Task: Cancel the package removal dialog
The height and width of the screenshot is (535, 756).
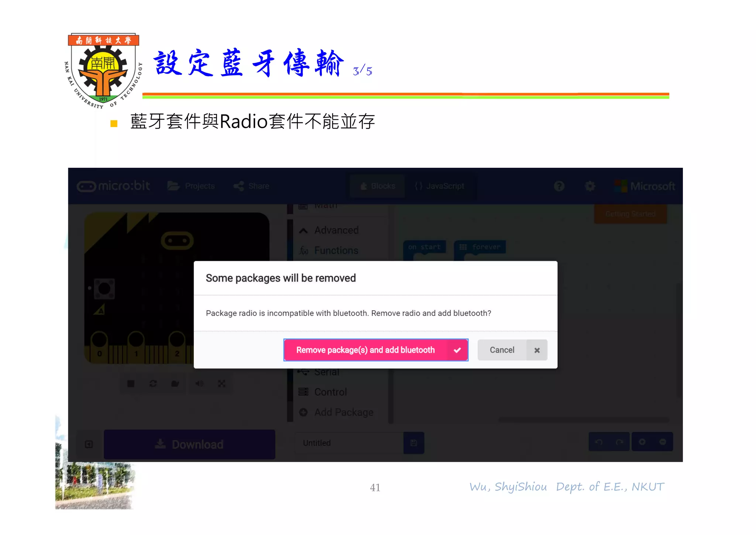Action: point(512,350)
